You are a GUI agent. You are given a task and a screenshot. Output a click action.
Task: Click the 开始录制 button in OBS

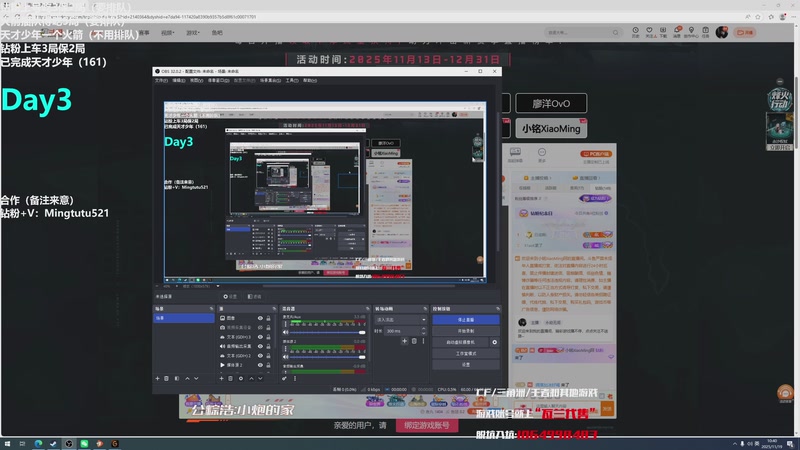pos(465,331)
